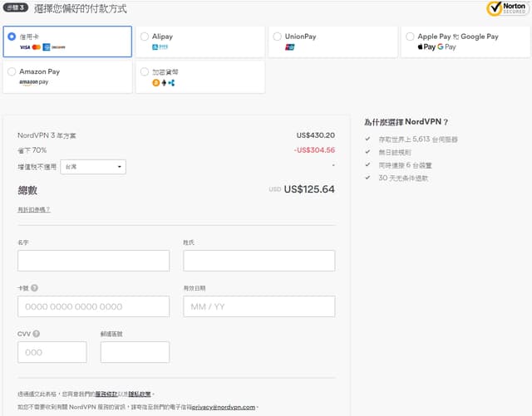
Task: Select the cryptocurrency payment radio button
Action: click(x=144, y=71)
